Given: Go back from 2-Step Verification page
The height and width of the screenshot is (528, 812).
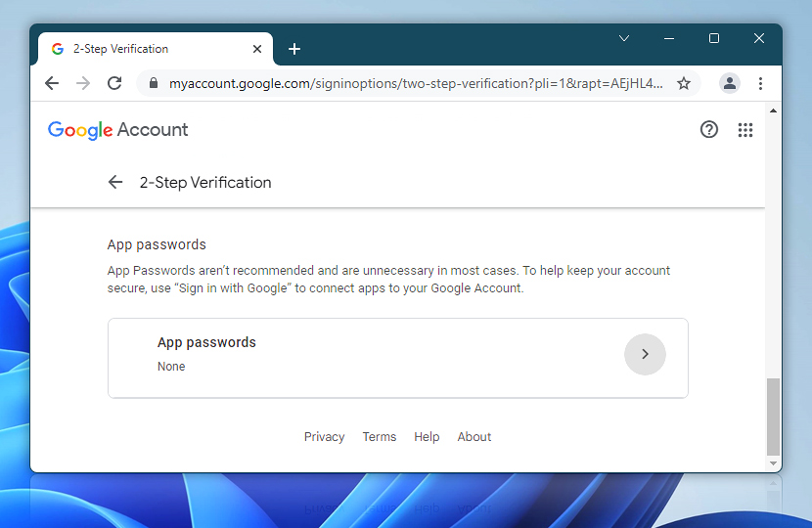Looking at the screenshot, I should click(115, 182).
